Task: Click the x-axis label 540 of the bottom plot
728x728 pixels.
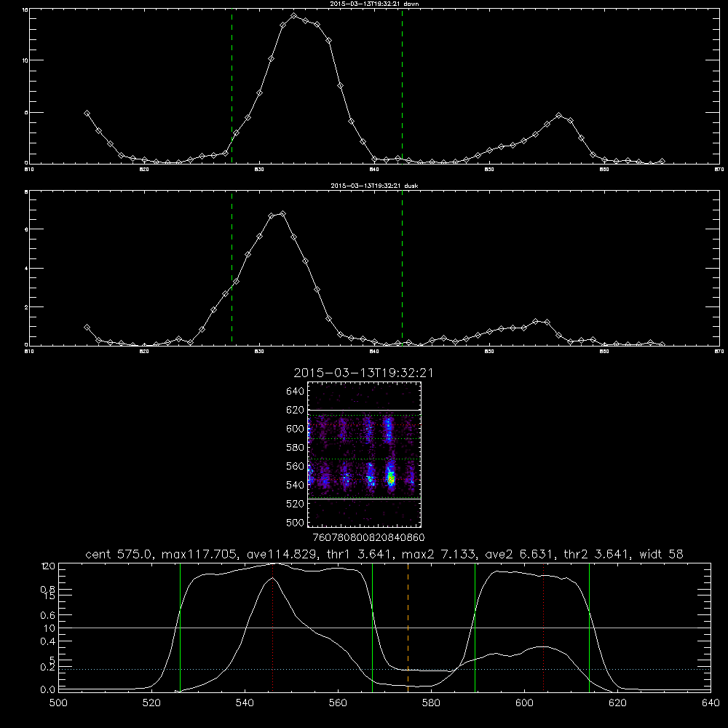Action: (x=245, y=703)
